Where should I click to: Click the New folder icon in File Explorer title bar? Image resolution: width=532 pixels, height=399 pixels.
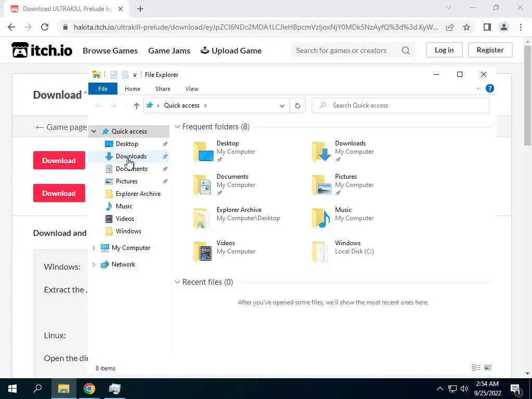click(125, 75)
